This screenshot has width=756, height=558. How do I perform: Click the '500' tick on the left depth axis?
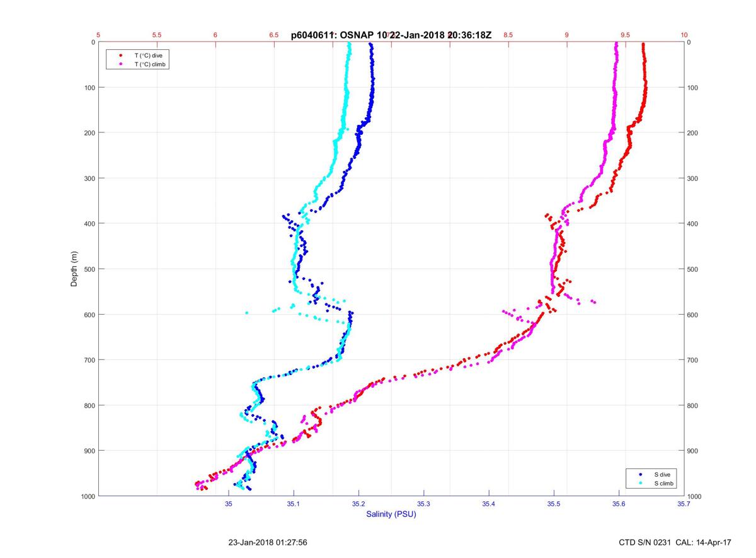point(89,269)
